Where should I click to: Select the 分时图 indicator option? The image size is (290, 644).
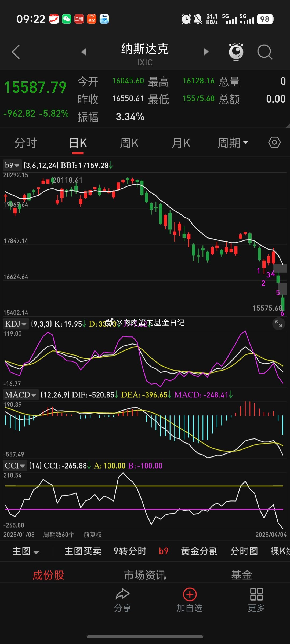[x=244, y=551]
